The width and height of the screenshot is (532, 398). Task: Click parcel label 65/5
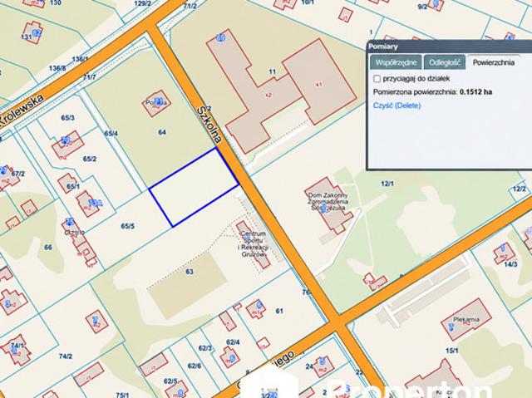(x=128, y=226)
